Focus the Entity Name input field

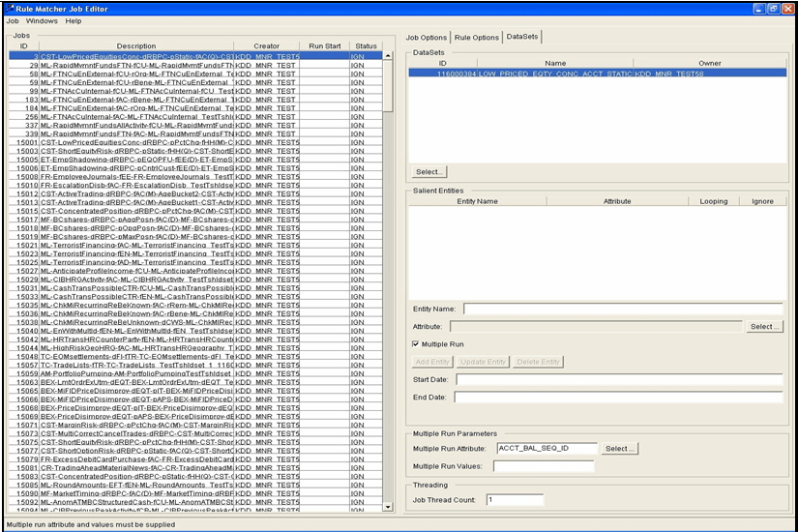(623, 309)
